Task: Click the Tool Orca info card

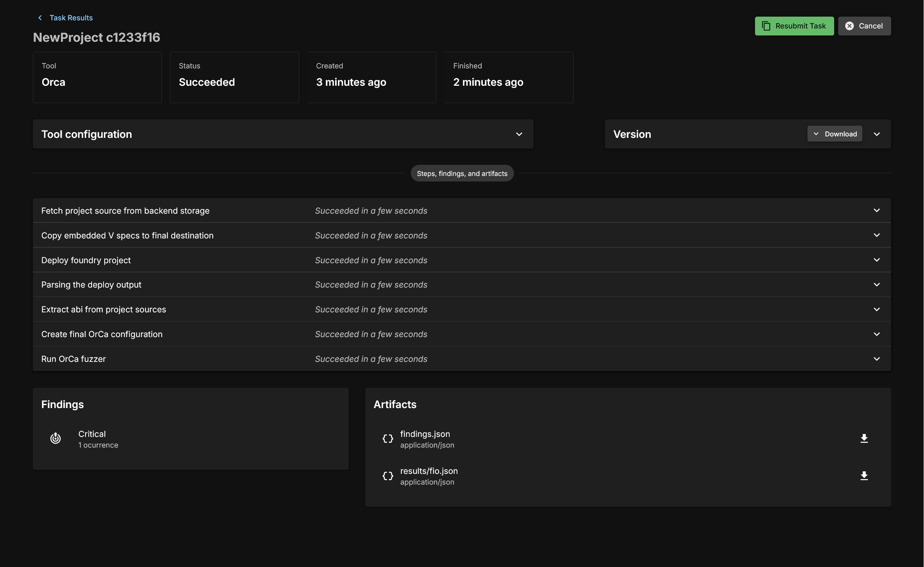Action: point(97,77)
